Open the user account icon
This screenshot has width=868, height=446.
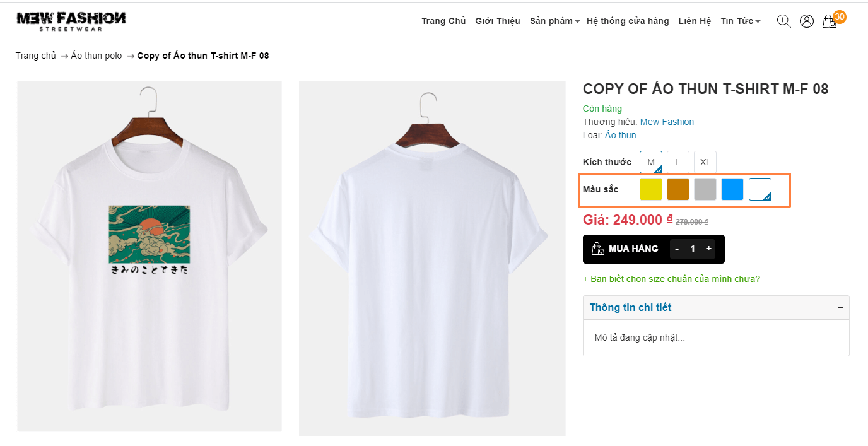[806, 21]
